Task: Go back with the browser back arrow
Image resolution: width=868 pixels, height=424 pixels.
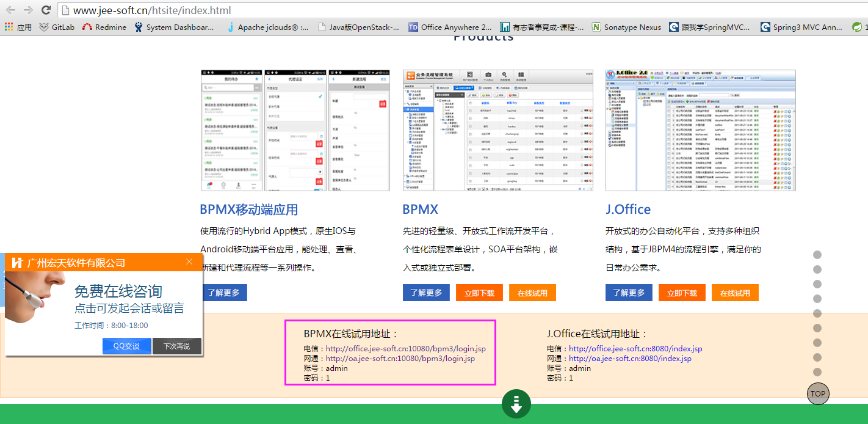Action: tap(11, 10)
